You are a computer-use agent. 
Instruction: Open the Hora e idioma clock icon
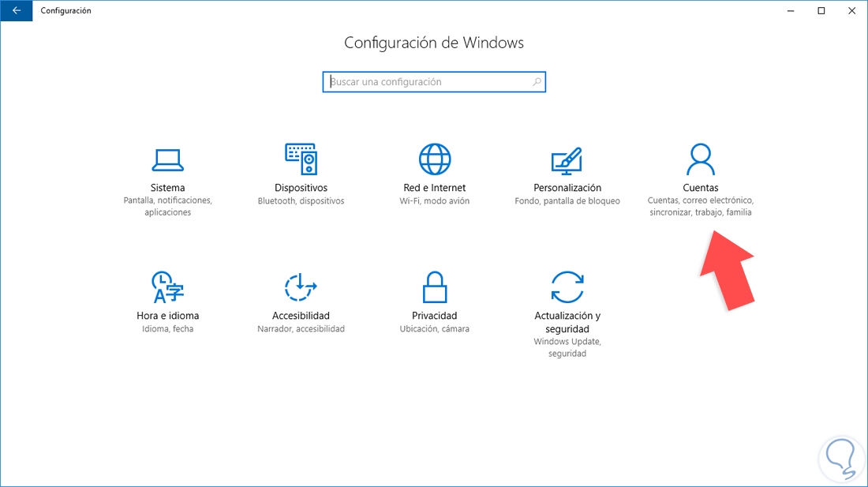pos(168,287)
